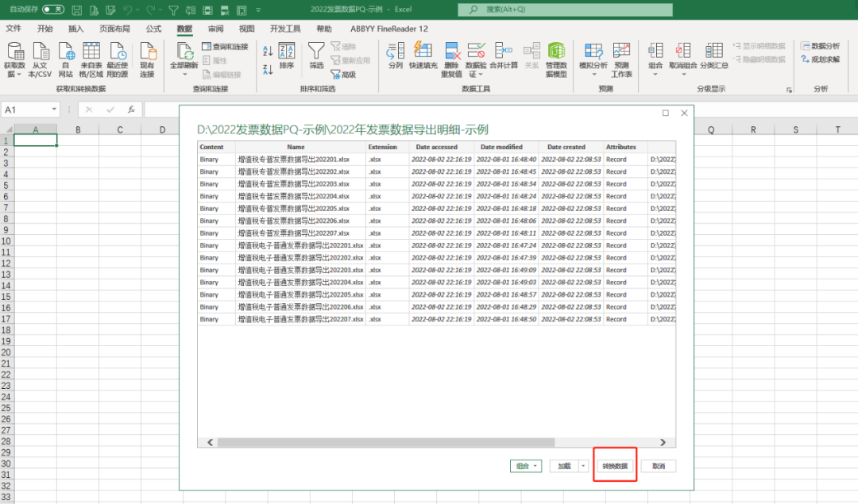Click Consolidate (合并计算) icon
This screenshot has height=504, width=858.
504,56
